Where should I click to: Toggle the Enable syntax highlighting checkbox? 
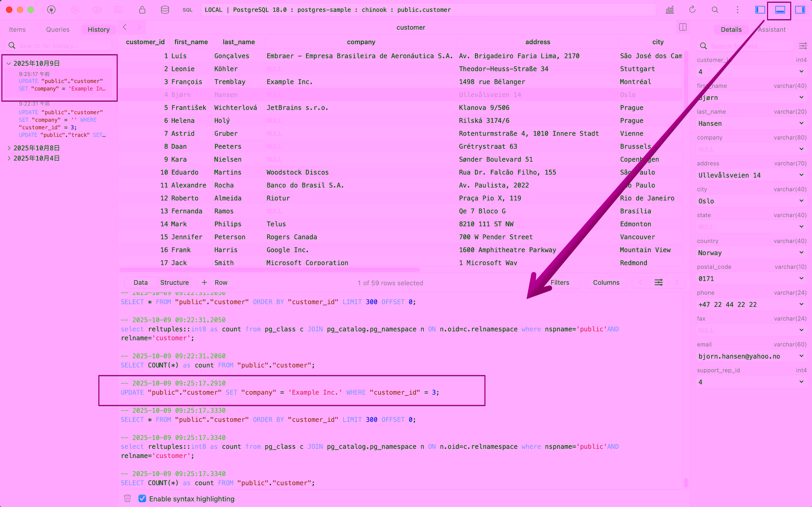click(142, 498)
